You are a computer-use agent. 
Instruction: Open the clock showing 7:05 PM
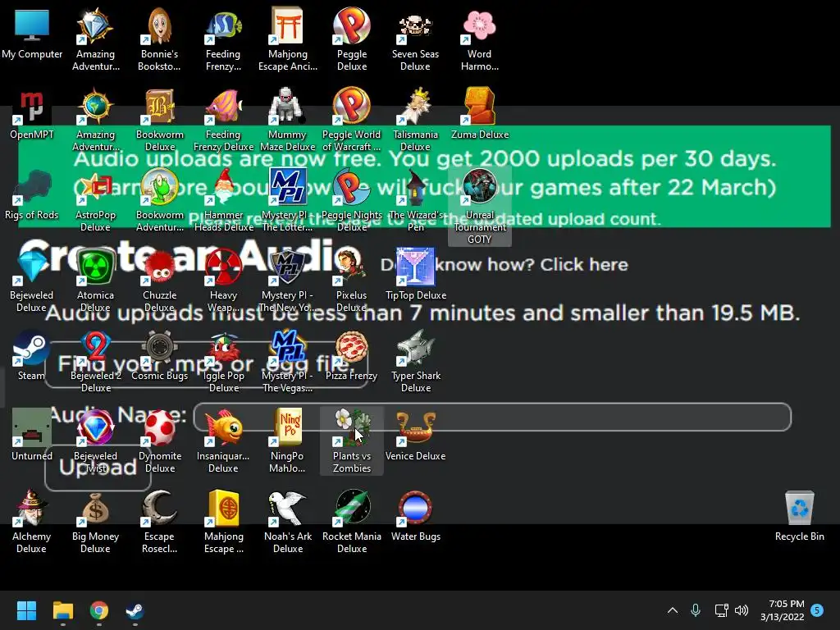[782, 610]
